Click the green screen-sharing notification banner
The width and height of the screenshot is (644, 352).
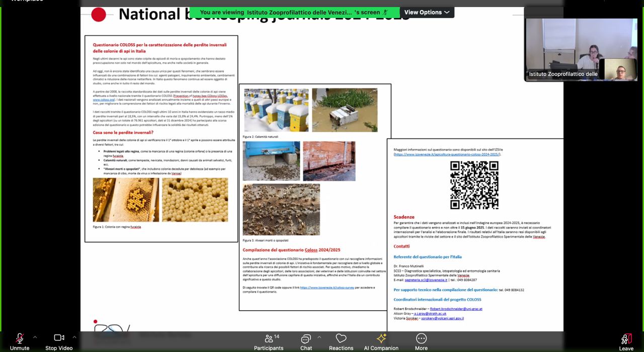(x=294, y=12)
